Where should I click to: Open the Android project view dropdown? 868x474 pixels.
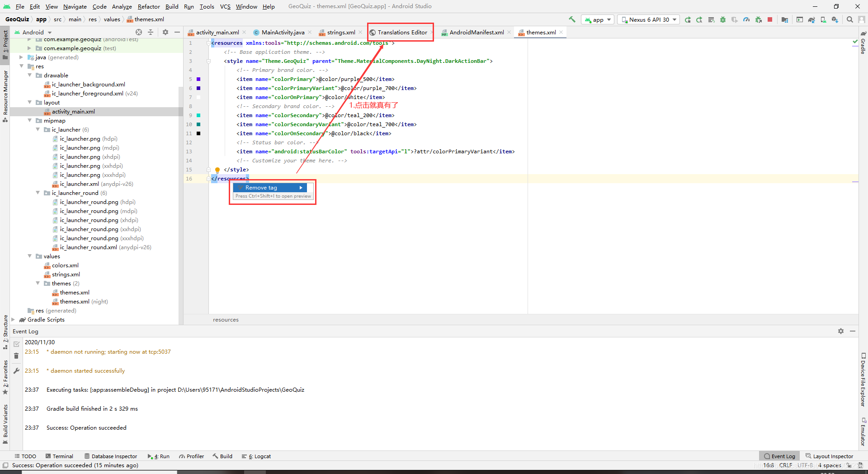tap(33, 32)
